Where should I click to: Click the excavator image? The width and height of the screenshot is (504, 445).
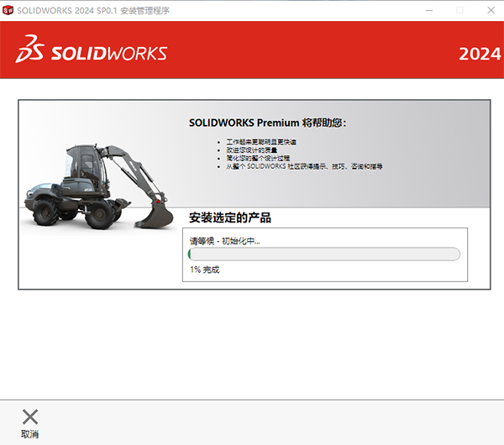[x=98, y=187]
